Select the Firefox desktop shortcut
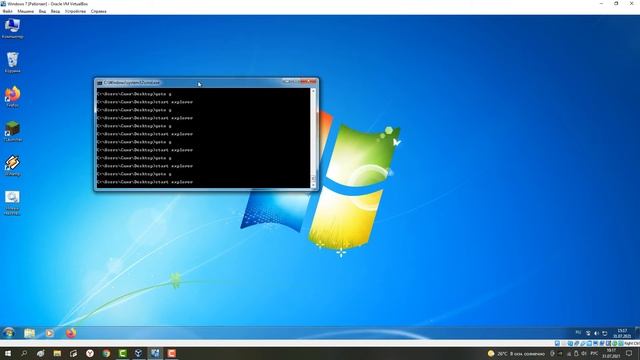 click(12, 97)
